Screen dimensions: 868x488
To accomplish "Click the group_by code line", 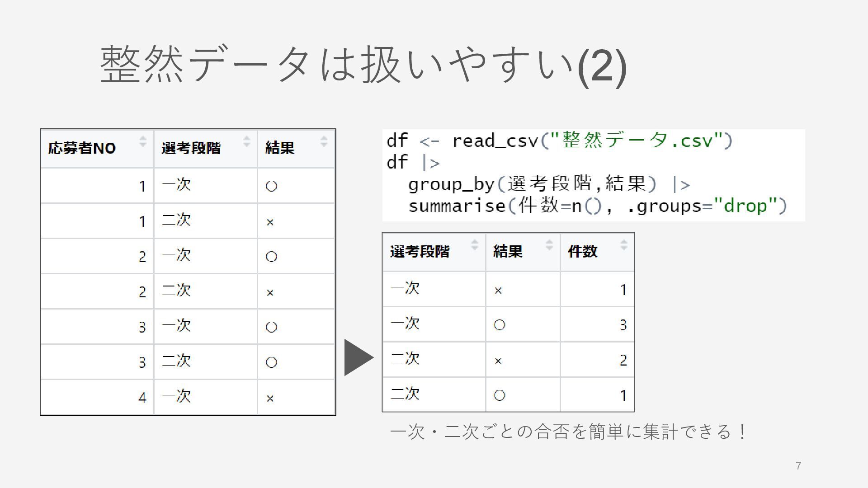I will coord(549,184).
